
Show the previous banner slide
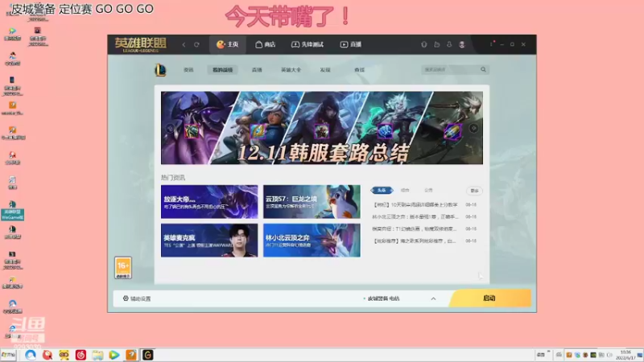pyautogui.click(x=170, y=129)
